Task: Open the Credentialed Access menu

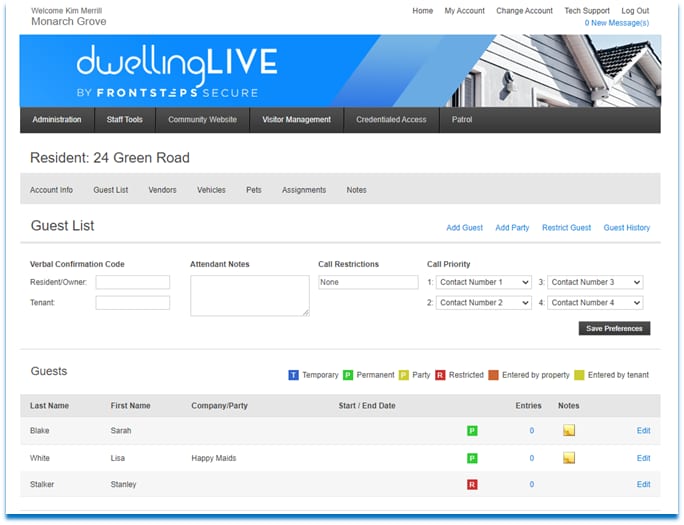Action: pos(391,119)
